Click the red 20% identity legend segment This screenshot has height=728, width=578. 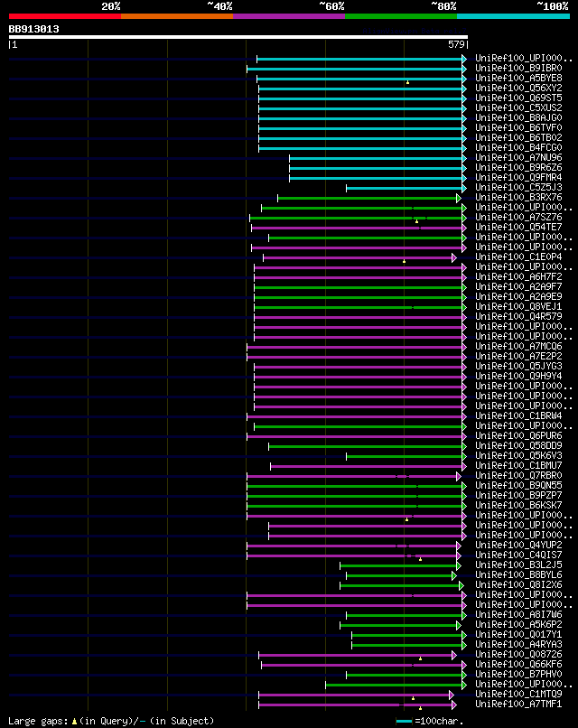(x=64, y=16)
